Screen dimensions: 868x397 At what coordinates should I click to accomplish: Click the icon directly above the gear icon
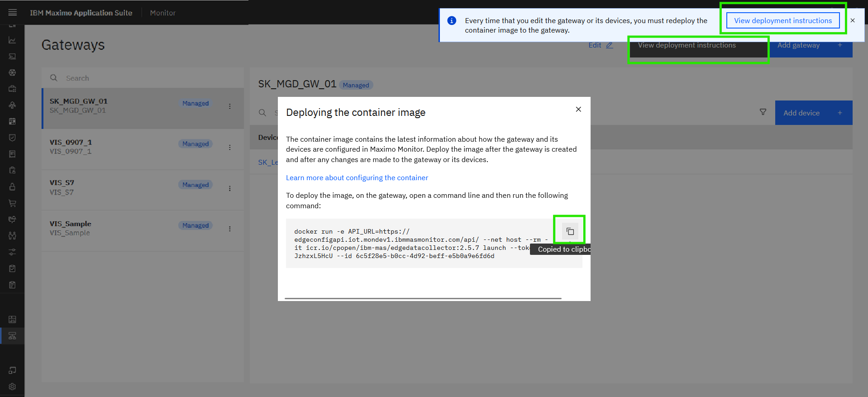[x=12, y=370]
